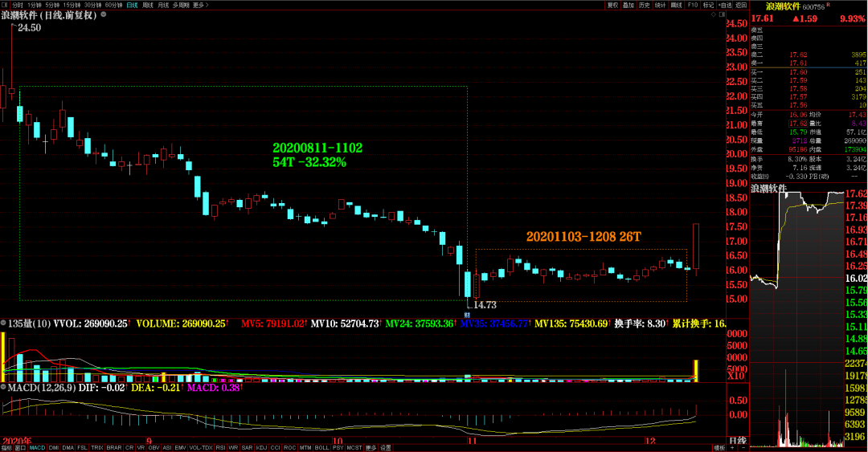Click the diamond icon above price axis
The image size is (868, 452).
point(714,14)
